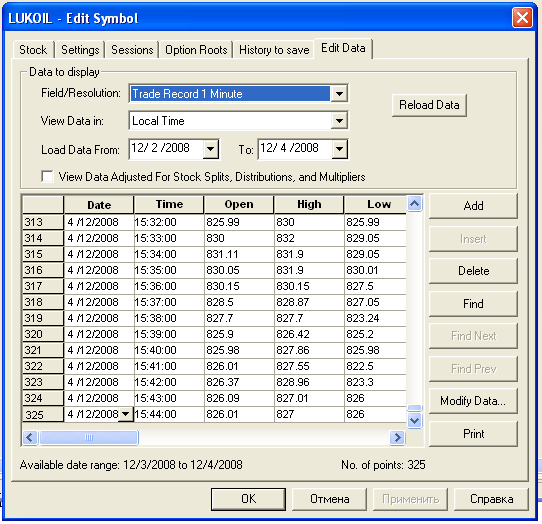
Task: Click Time cell 15:41:00
Action: [169, 366]
